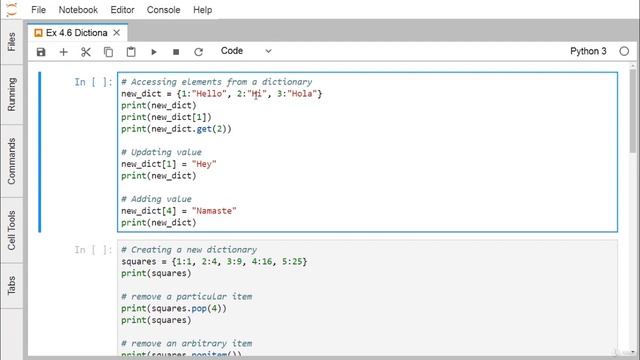Viewport: 640px width, 360px height.
Task: Close the Ex 4.6 Dictiona tab
Action: click(x=117, y=33)
